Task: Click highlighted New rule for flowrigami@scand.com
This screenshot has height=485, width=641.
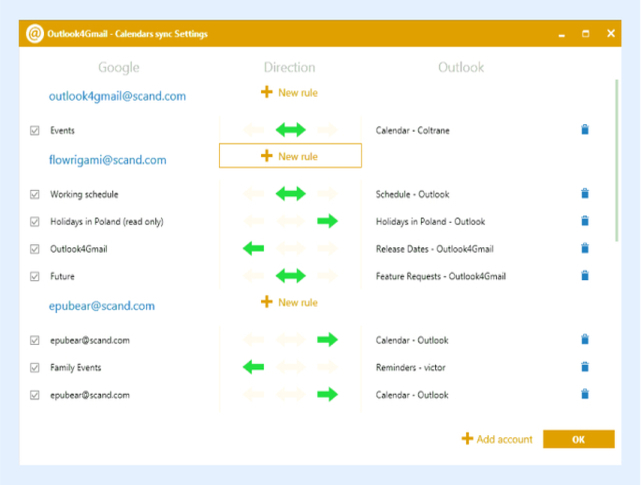Action: [x=290, y=156]
